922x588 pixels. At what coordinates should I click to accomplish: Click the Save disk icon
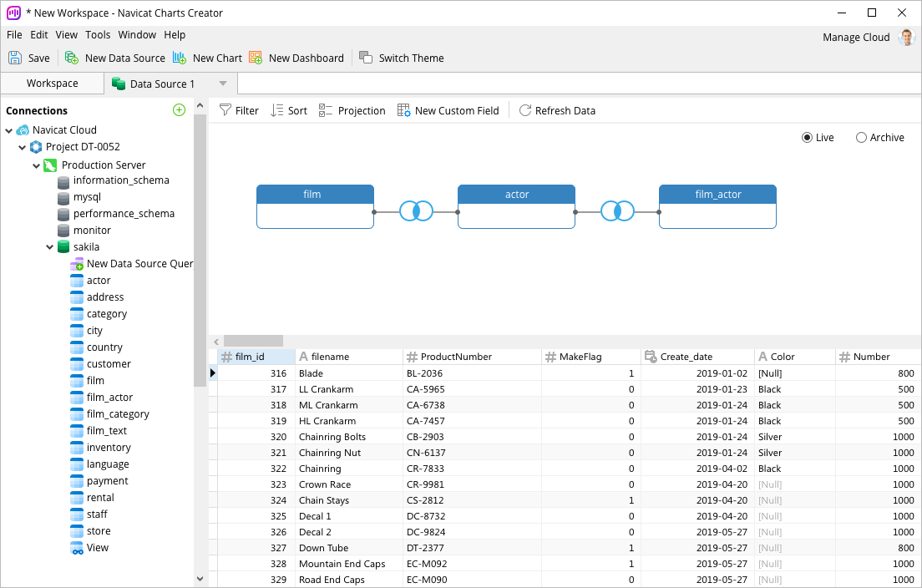pos(15,58)
